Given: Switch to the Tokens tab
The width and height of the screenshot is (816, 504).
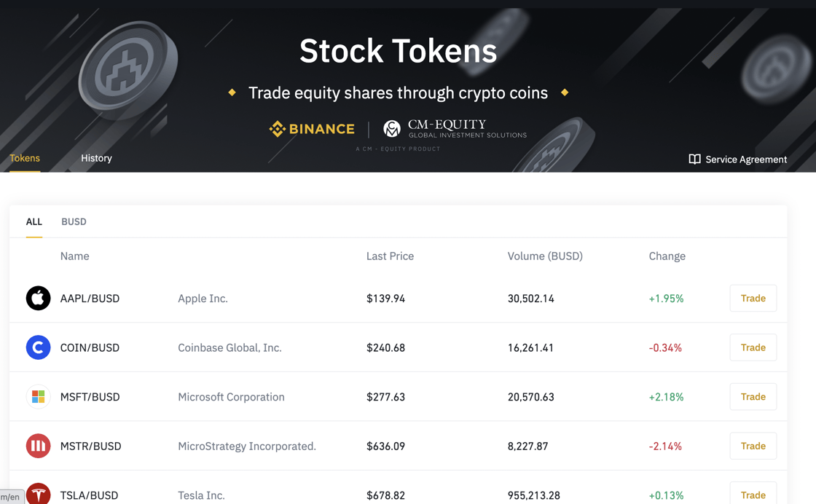Looking at the screenshot, I should [x=25, y=158].
